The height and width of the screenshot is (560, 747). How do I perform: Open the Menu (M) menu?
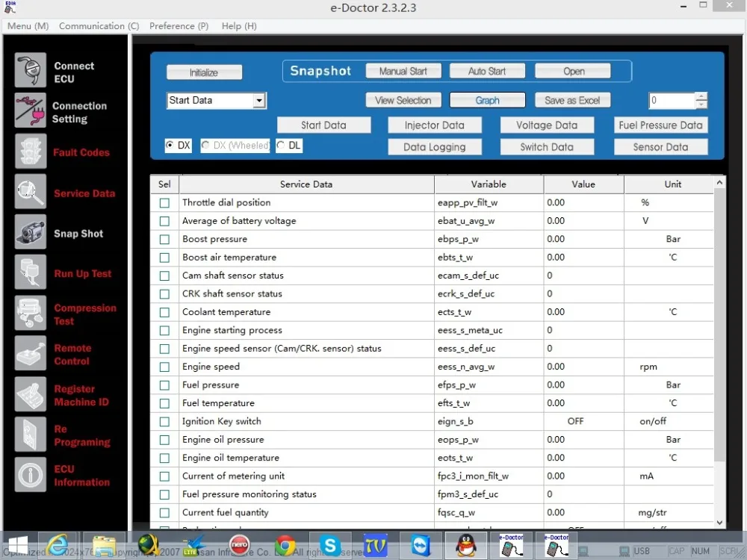(28, 25)
